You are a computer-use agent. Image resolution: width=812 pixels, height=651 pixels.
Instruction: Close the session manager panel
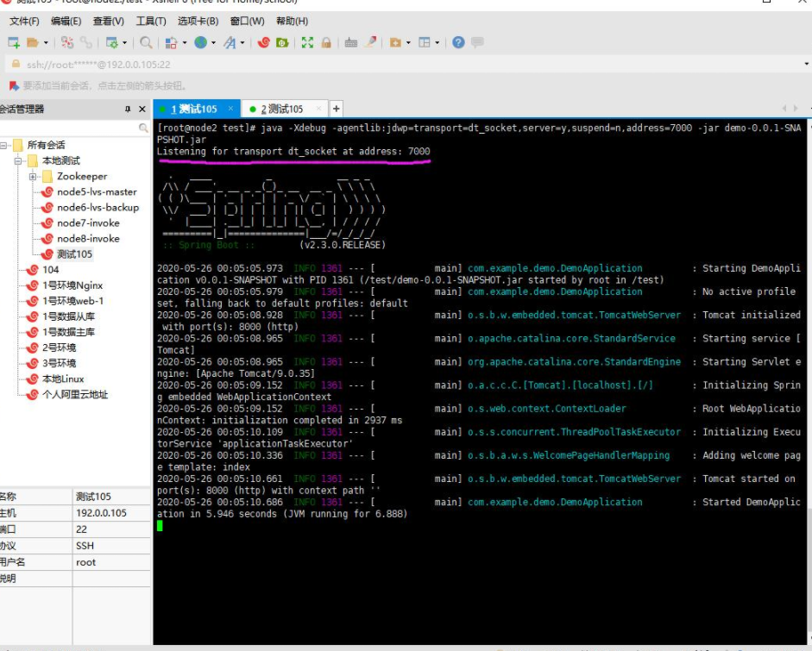point(142,110)
